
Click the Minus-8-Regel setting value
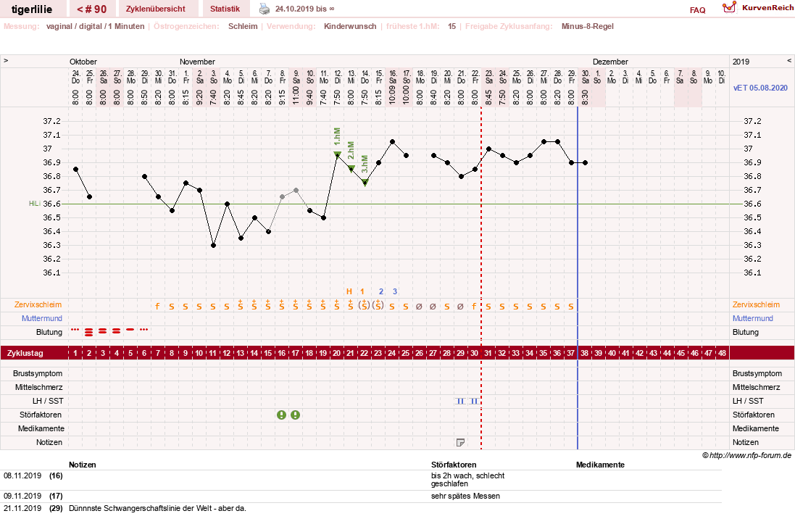587,26
